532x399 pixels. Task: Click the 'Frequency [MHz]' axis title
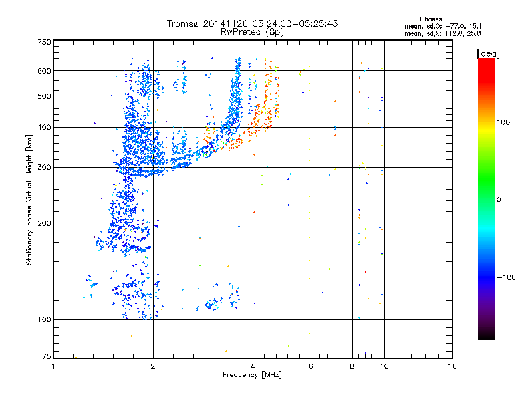(252, 375)
